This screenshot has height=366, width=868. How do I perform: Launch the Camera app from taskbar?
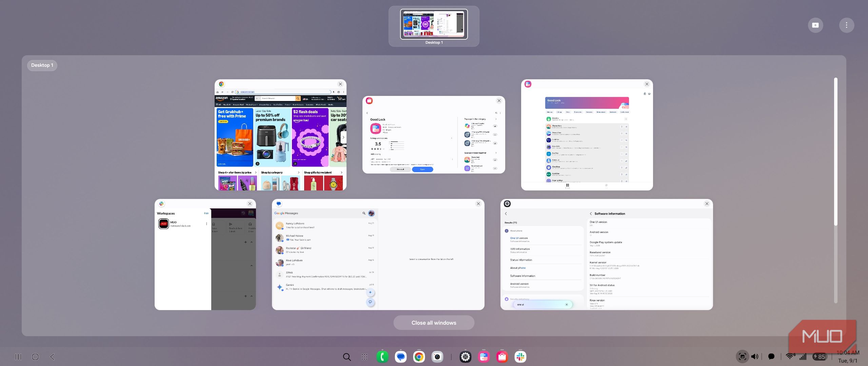point(437,357)
